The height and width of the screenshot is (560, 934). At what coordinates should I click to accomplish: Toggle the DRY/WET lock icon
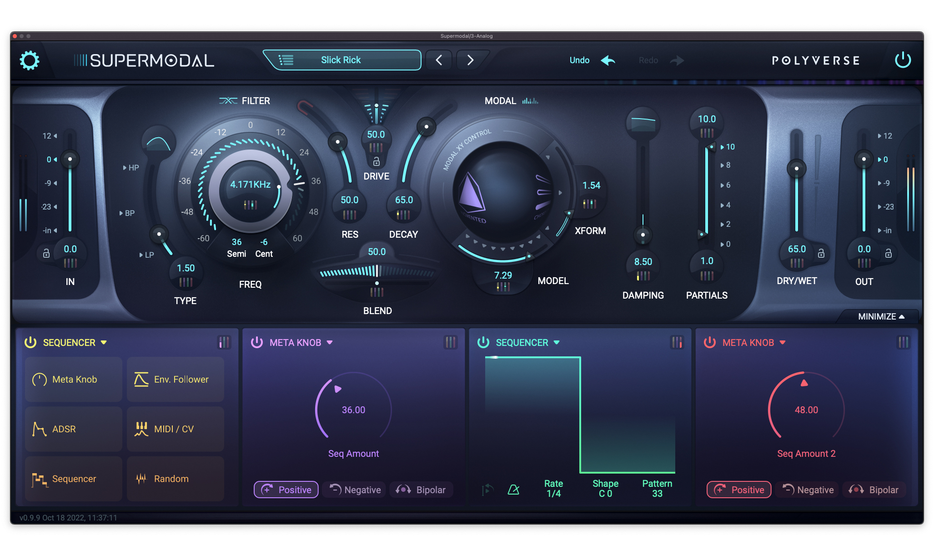pyautogui.click(x=821, y=253)
